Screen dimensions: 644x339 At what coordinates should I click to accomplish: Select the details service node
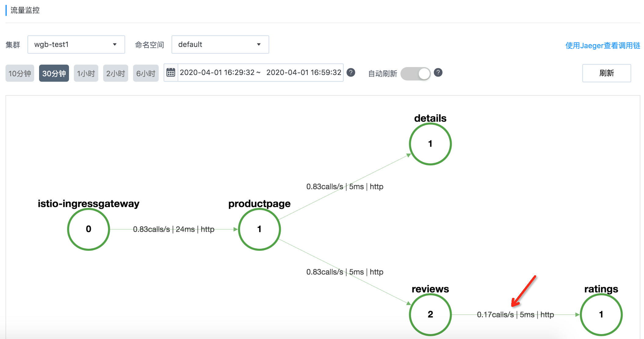[430, 144]
